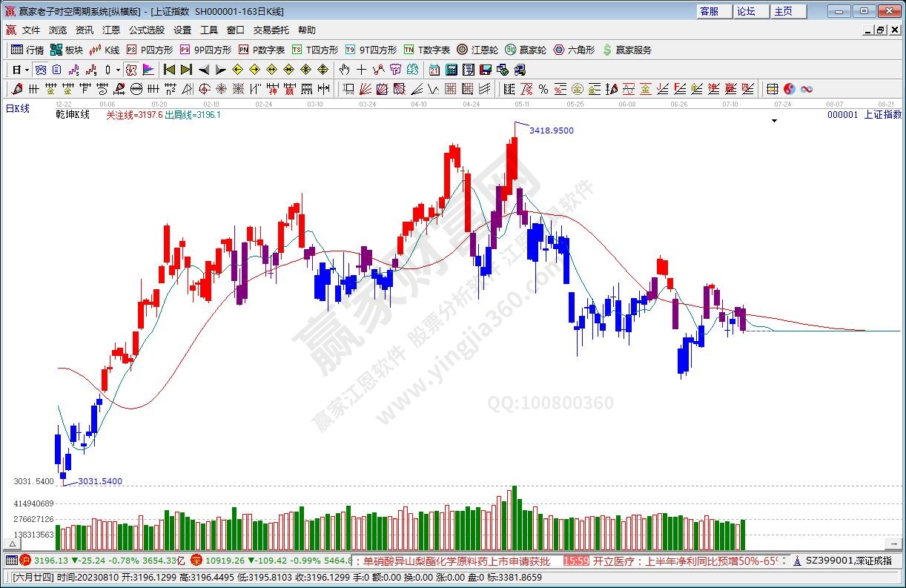Click the yin-yang taiji icon

point(790,89)
